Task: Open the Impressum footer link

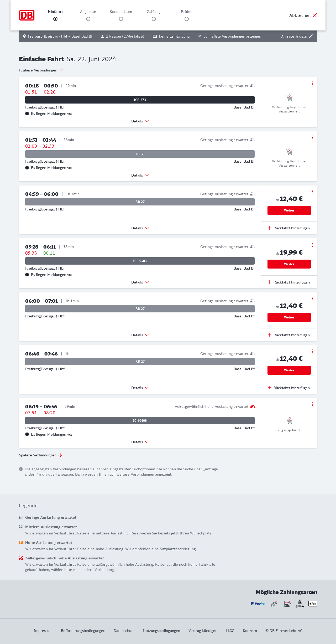Action: [43, 631]
